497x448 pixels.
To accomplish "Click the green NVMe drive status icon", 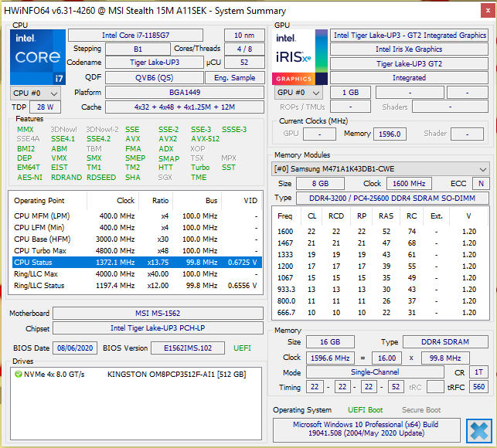I will [19, 375].
